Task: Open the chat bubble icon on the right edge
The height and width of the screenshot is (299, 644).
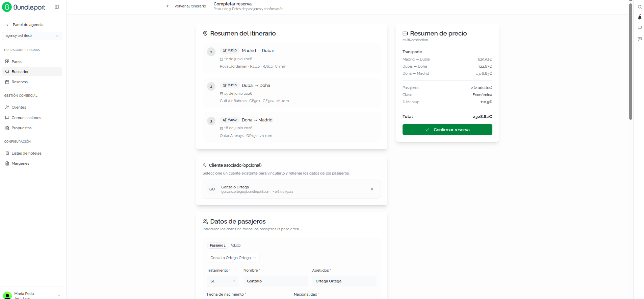Action: 640,28
